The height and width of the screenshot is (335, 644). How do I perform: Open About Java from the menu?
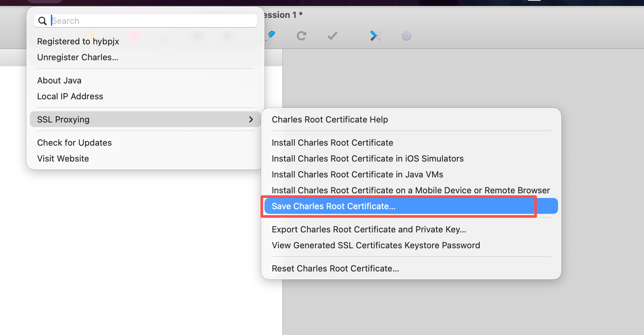click(59, 81)
